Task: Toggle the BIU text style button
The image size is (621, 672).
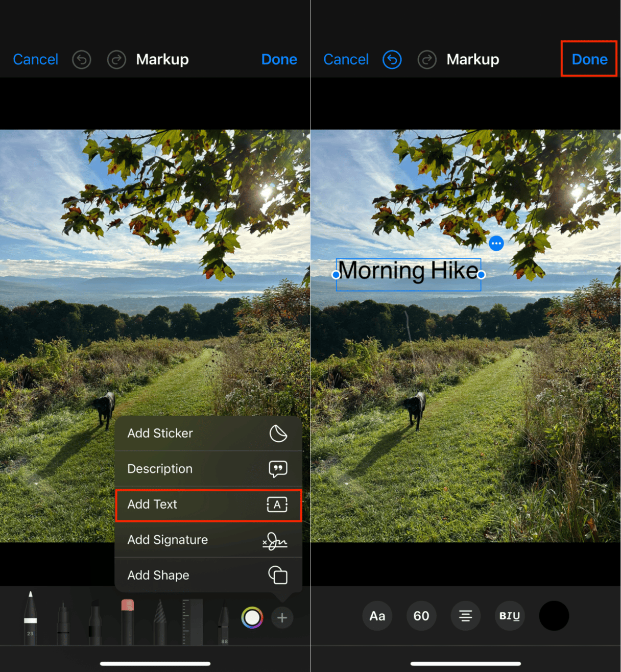Action: (509, 616)
